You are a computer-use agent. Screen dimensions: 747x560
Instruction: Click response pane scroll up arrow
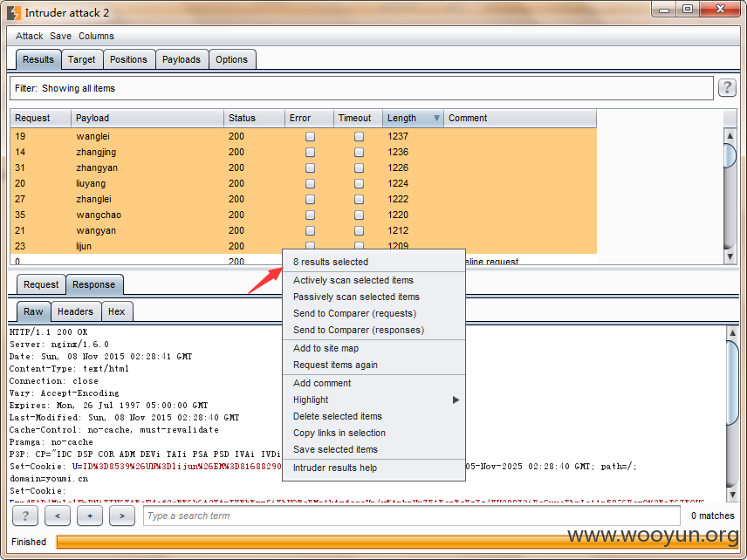732,333
